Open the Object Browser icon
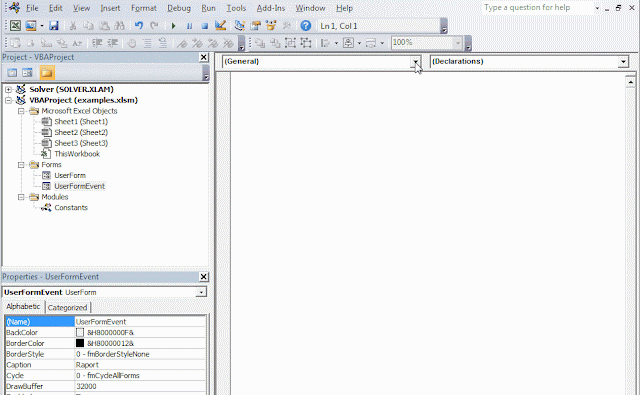 point(271,26)
